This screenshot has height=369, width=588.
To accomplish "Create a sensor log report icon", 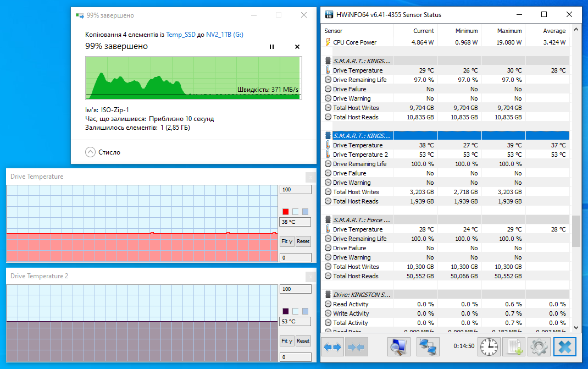I will [513, 346].
